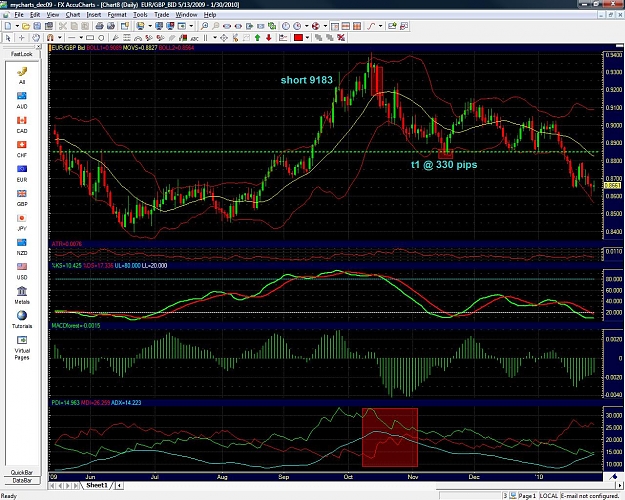Open the AUD currency in FastLook

pos(22,100)
